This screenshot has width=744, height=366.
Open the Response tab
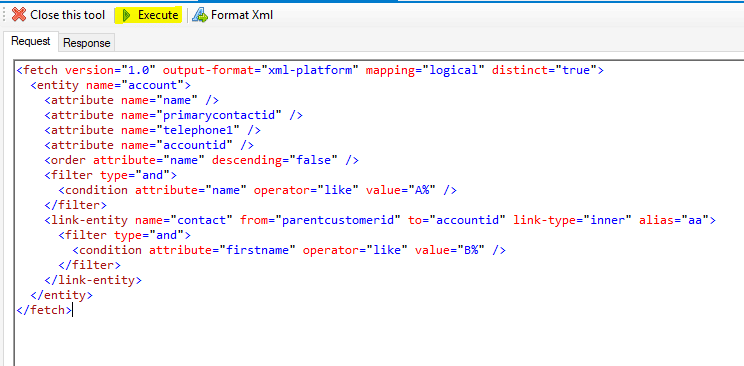click(x=86, y=43)
